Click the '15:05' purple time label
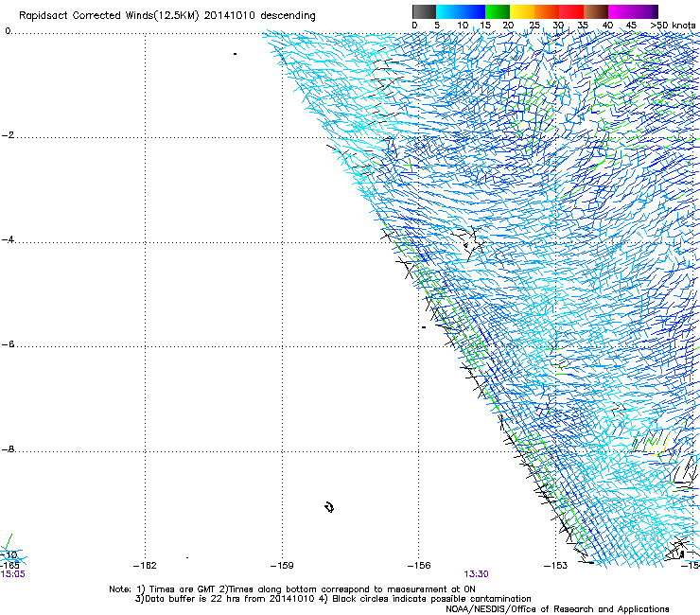 (13, 574)
